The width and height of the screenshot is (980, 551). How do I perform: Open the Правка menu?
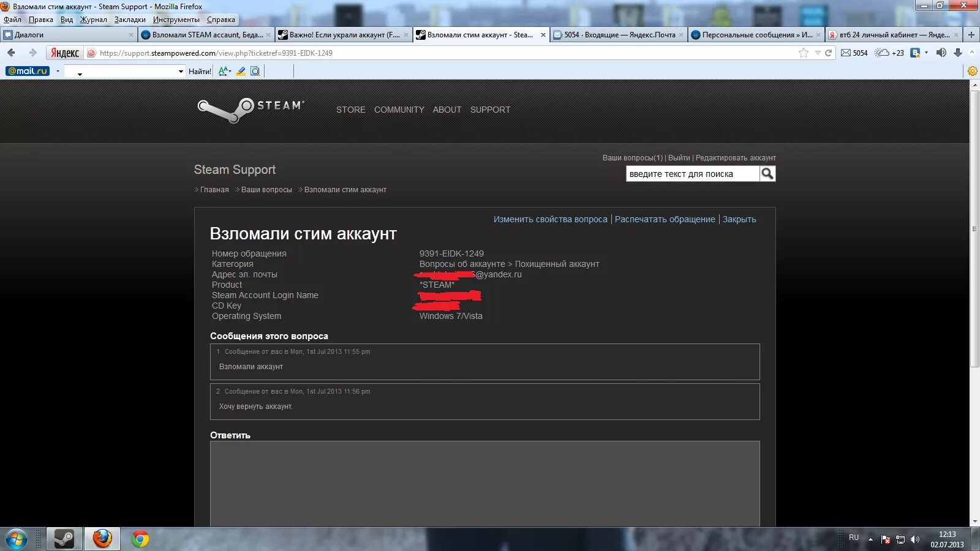coord(40,20)
